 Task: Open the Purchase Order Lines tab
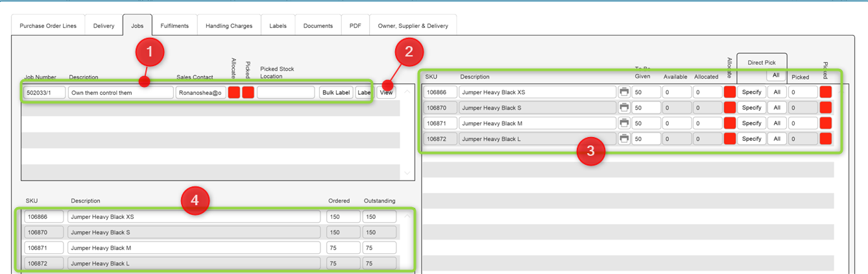click(x=48, y=26)
